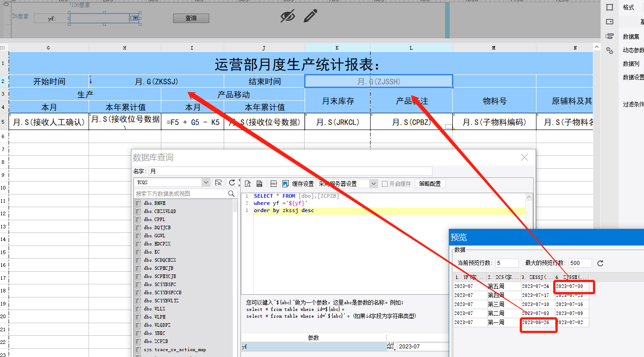The image size is (644, 357).
Task: Select dbo.WLLX in table list
Action: [x=154, y=309]
